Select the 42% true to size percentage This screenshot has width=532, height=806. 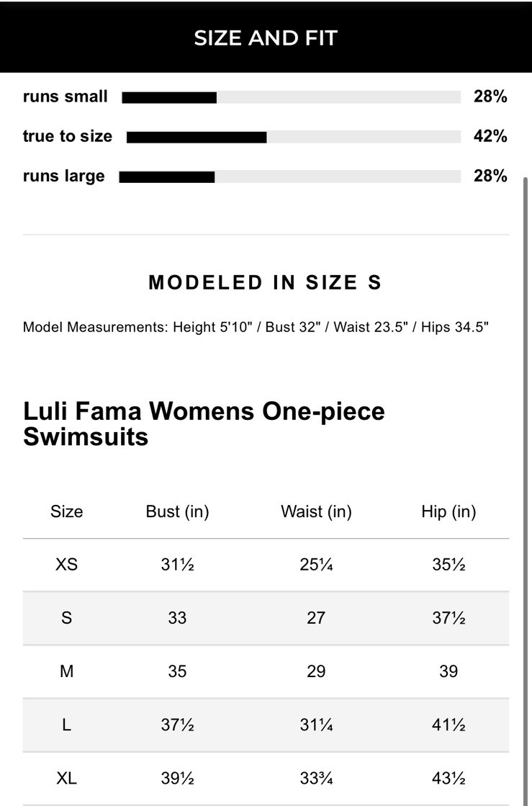coord(490,136)
